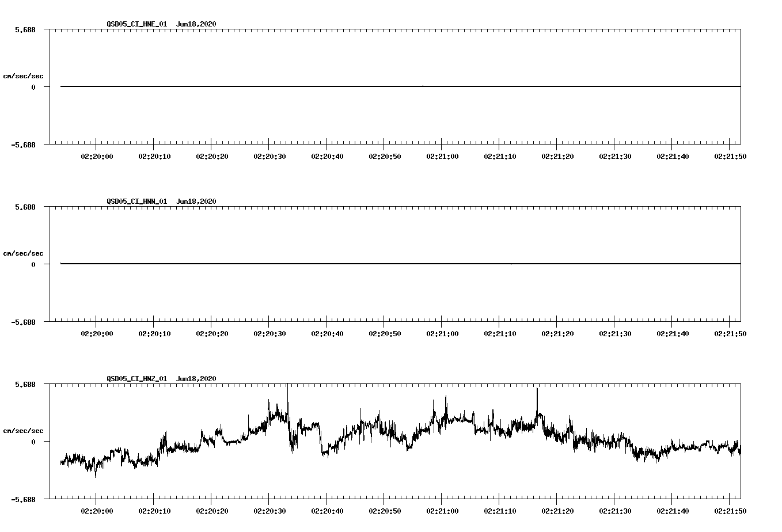Viewport: 782px width, 532px height.
Task: Click the flat HNE trace line
Action: point(400,86)
